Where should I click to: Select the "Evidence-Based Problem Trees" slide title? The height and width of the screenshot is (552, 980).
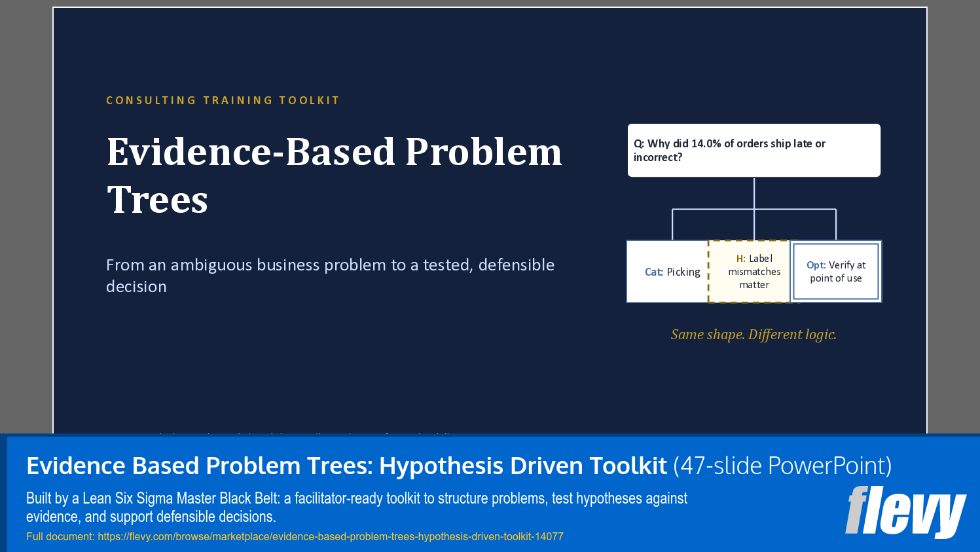pyautogui.click(x=335, y=175)
